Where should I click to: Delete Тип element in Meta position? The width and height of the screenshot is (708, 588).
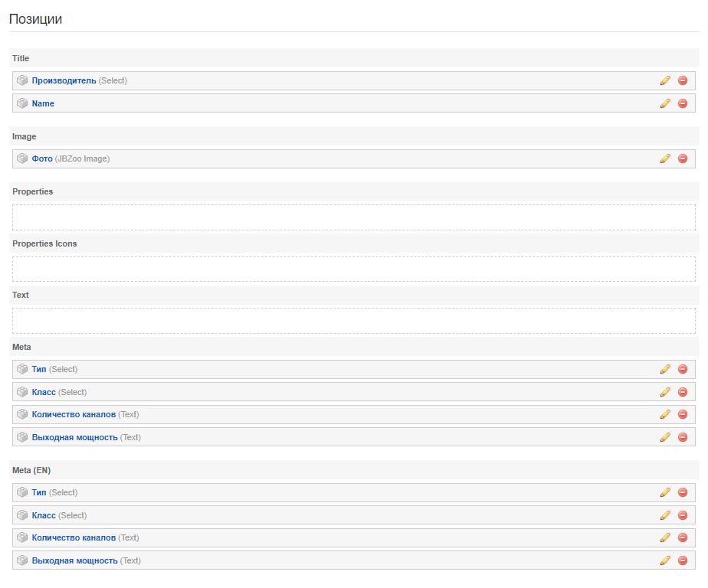[683, 369]
